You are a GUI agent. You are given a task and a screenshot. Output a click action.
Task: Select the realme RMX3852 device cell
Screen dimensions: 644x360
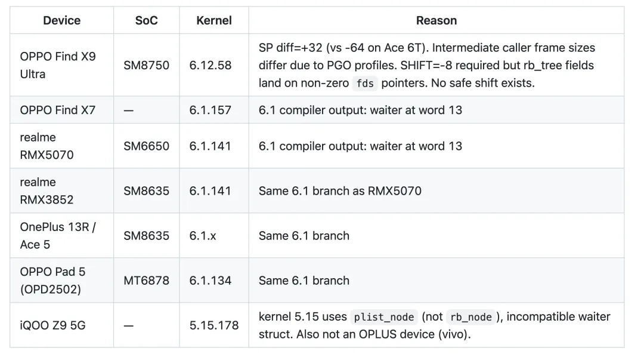click(x=61, y=190)
